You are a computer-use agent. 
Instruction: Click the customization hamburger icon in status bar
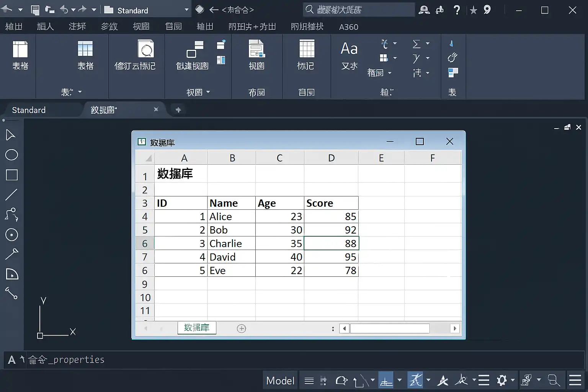[x=575, y=380]
